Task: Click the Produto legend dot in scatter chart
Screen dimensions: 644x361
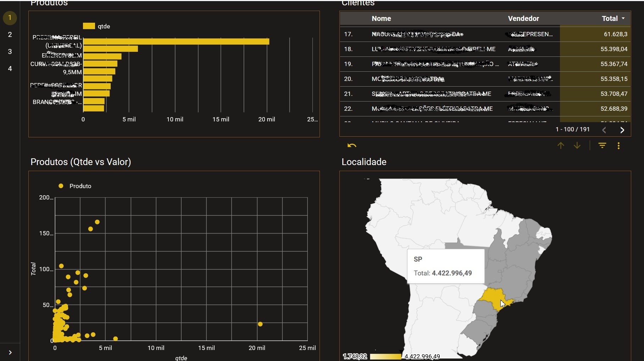Action: [x=61, y=186]
